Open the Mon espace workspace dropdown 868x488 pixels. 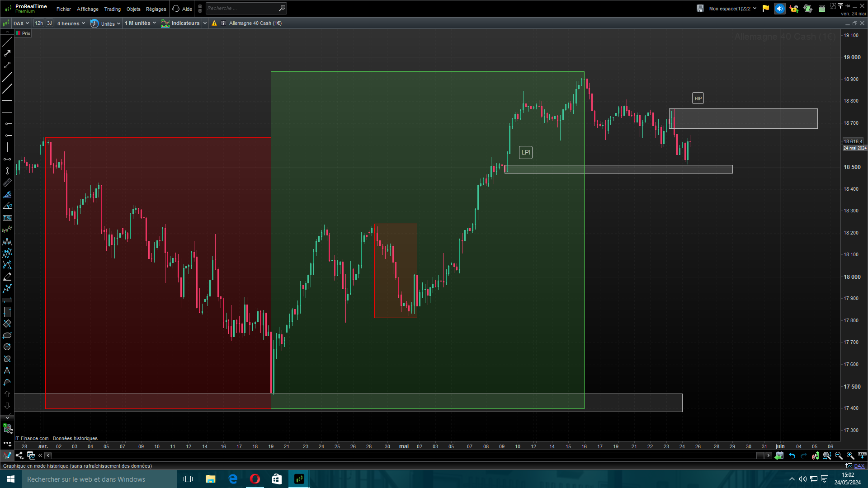coord(732,9)
